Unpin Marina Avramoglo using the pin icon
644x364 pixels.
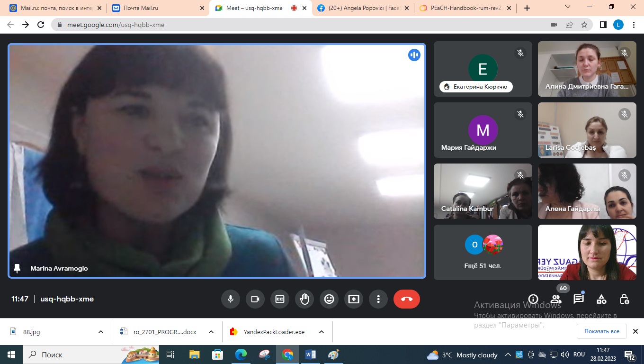[18, 268]
